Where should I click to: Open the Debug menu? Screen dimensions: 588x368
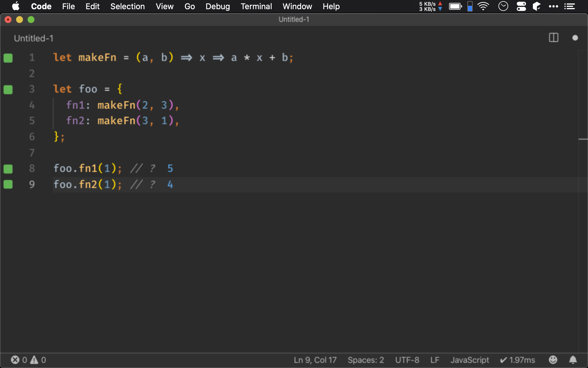[x=218, y=6]
